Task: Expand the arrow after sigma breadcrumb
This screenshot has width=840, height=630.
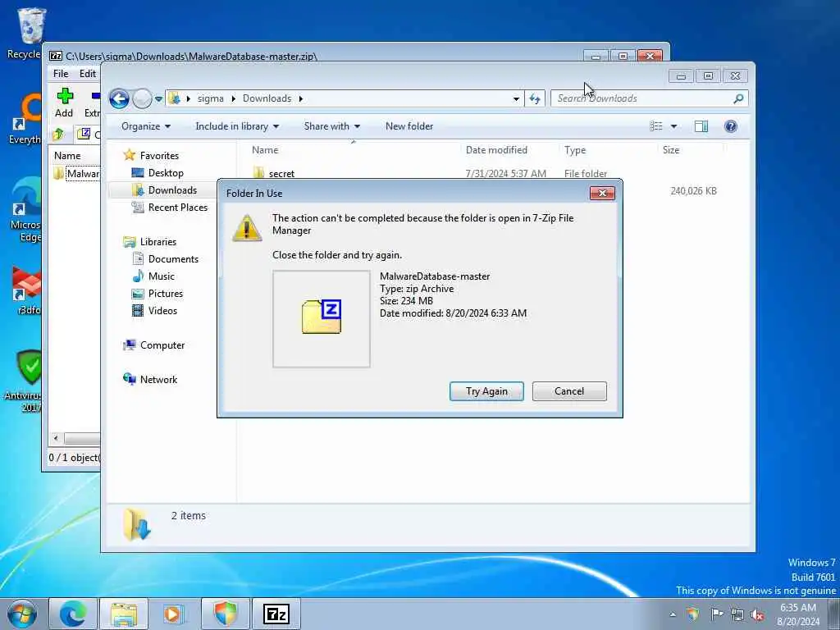Action: click(x=234, y=98)
